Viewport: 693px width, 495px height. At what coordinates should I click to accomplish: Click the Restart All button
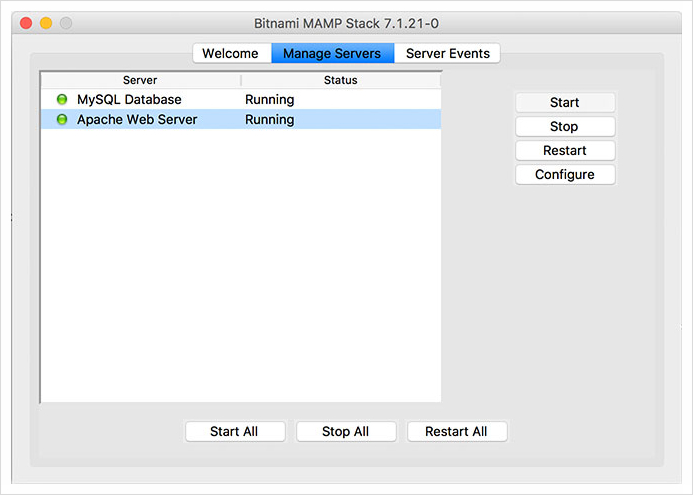[457, 431]
